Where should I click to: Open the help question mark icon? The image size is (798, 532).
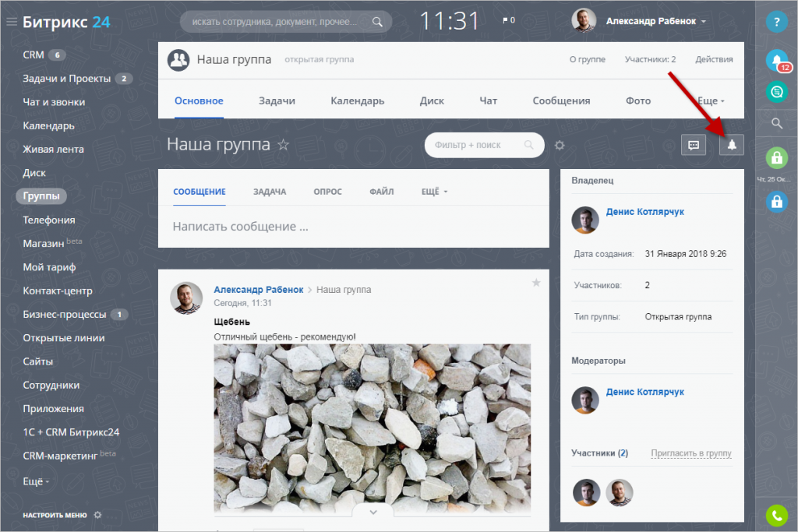point(776,22)
